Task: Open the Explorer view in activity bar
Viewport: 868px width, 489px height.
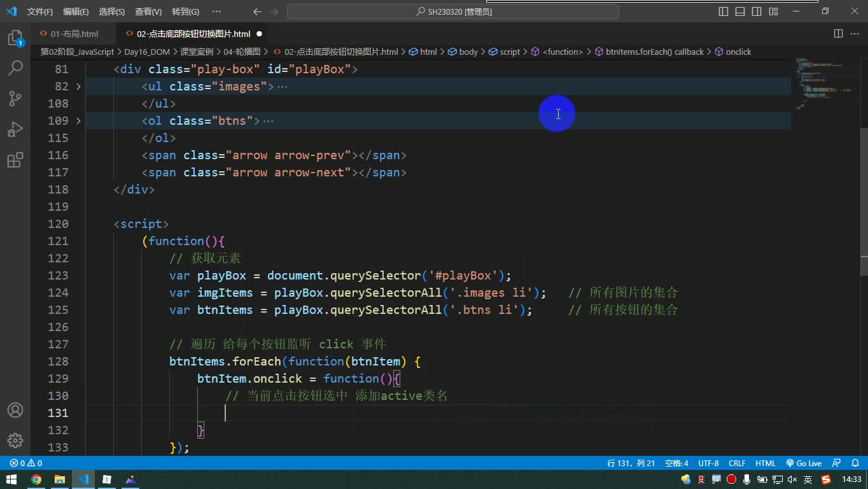Action: [x=15, y=38]
